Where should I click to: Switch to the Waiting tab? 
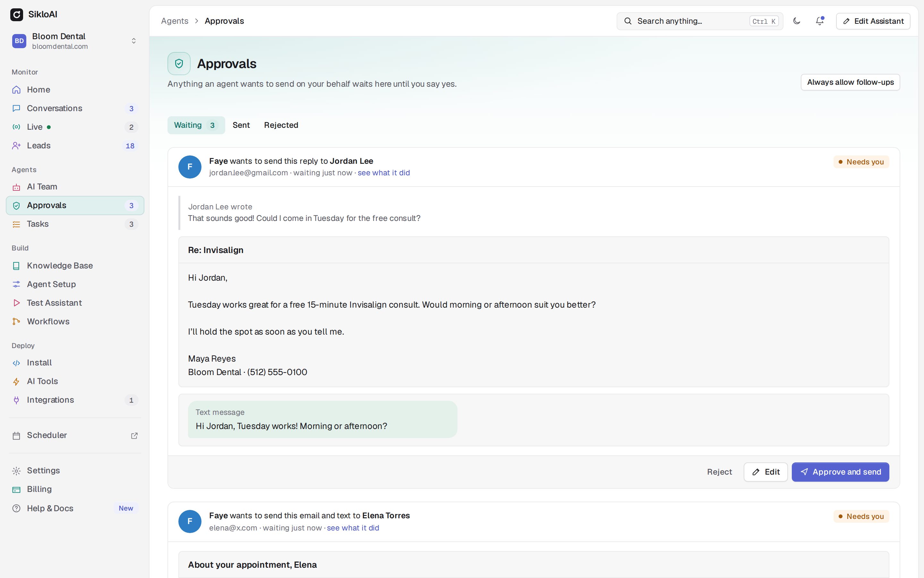click(196, 125)
